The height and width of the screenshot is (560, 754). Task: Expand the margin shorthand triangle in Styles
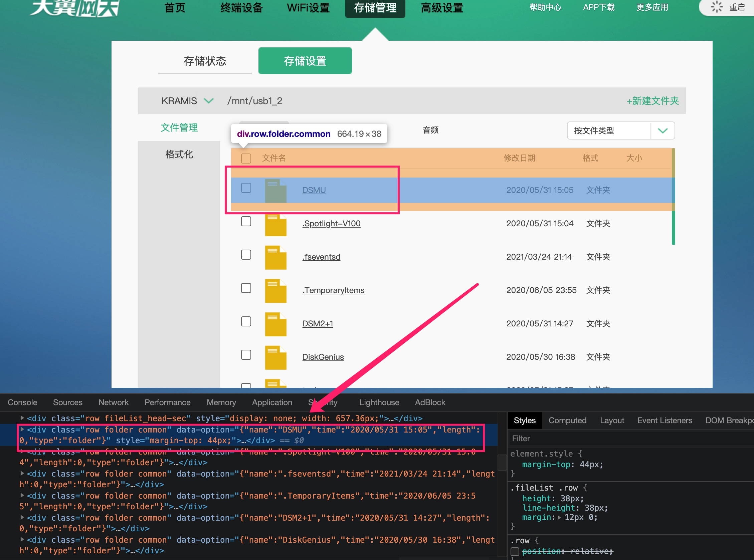[x=559, y=518]
